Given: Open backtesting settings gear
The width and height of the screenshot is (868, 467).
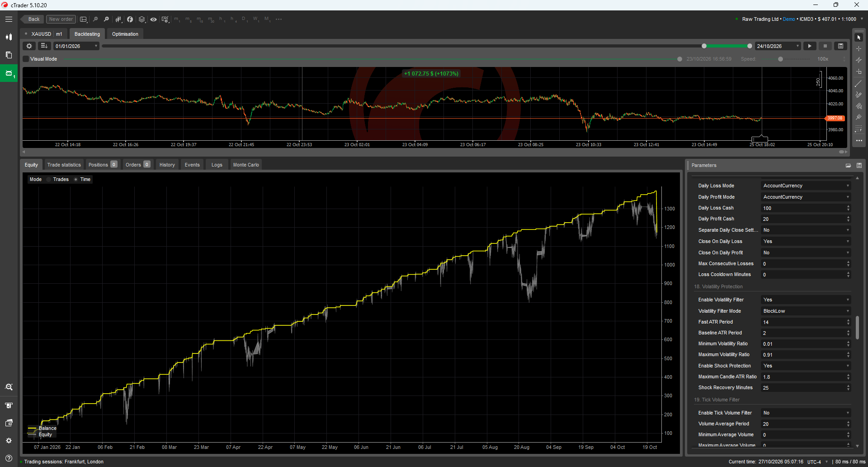Looking at the screenshot, I should (x=29, y=46).
